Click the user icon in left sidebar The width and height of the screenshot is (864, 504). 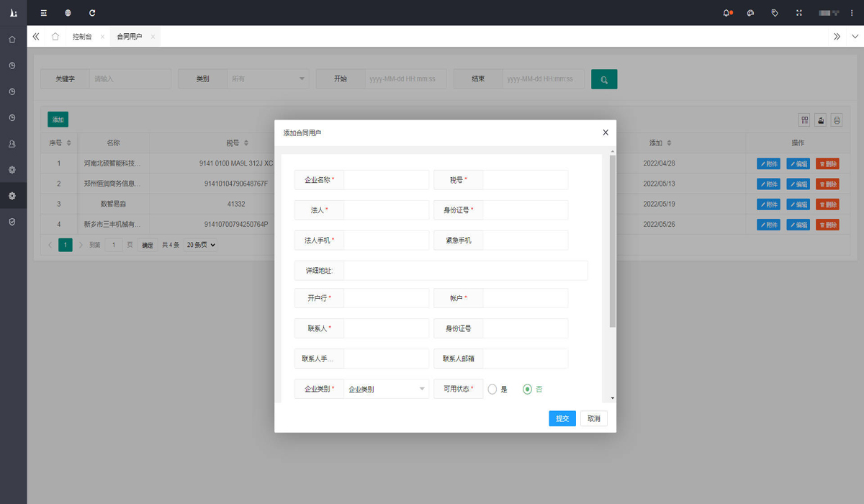point(12,144)
